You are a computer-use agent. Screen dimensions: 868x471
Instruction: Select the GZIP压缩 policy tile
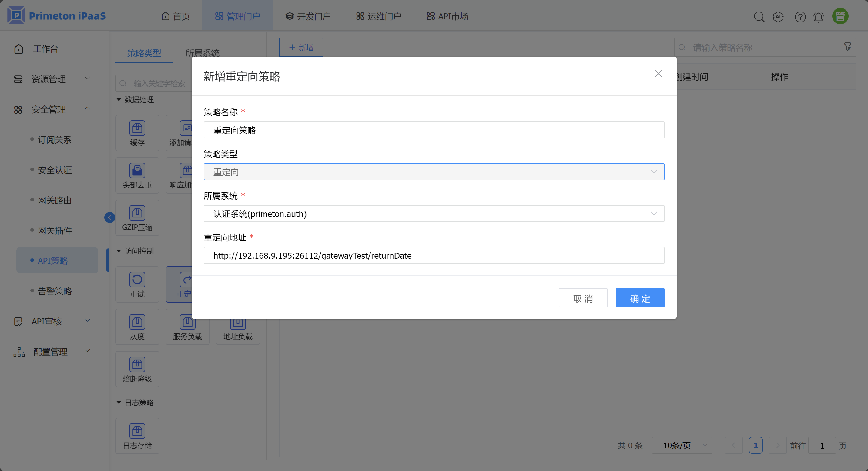pyautogui.click(x=137, y=218)
